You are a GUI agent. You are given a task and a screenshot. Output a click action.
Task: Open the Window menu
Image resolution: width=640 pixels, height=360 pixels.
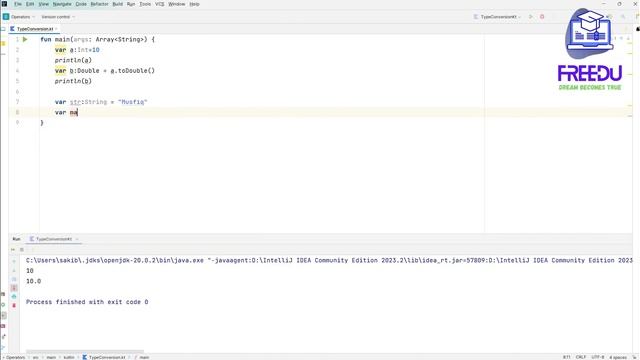click(x=177, y=4)
